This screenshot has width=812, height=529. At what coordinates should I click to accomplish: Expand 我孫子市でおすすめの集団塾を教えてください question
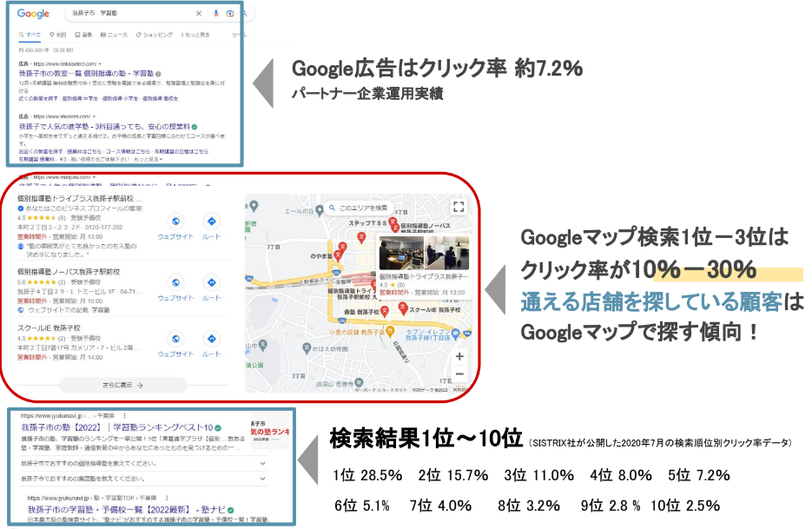point(143,479)
